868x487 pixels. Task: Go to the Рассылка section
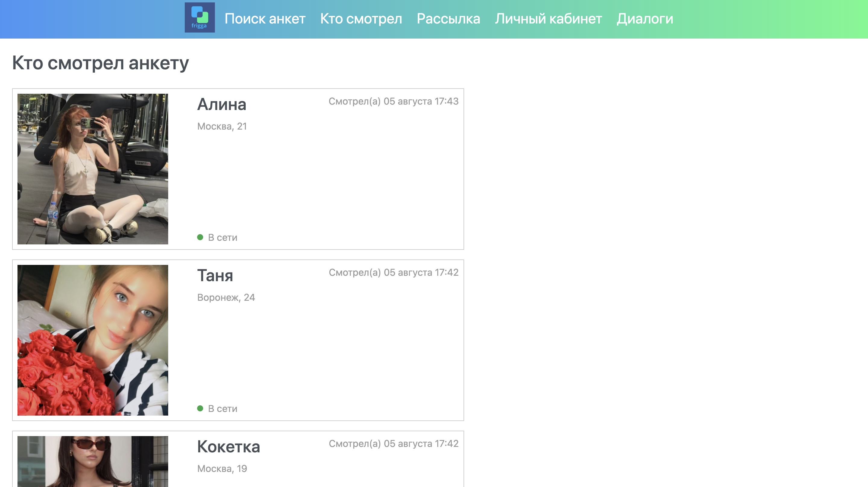pos(448,19)
